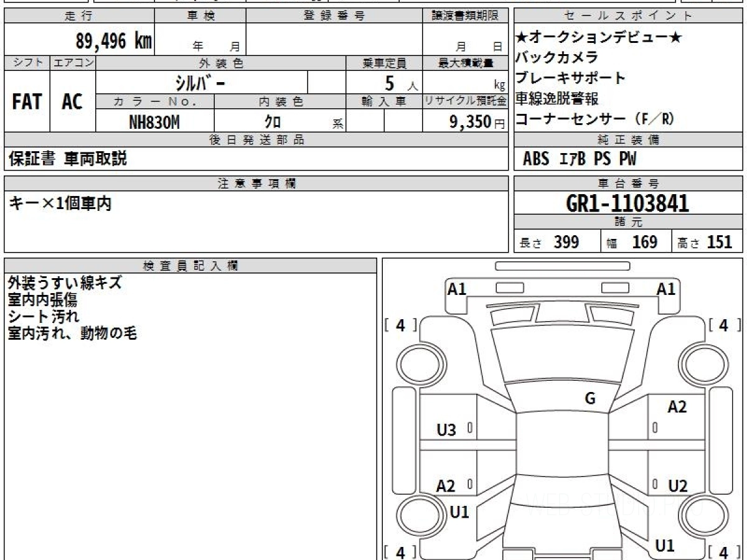Click the NH830M color number
Image resolution: width=747 pixels, height=560 pixels.
(154, 123)
